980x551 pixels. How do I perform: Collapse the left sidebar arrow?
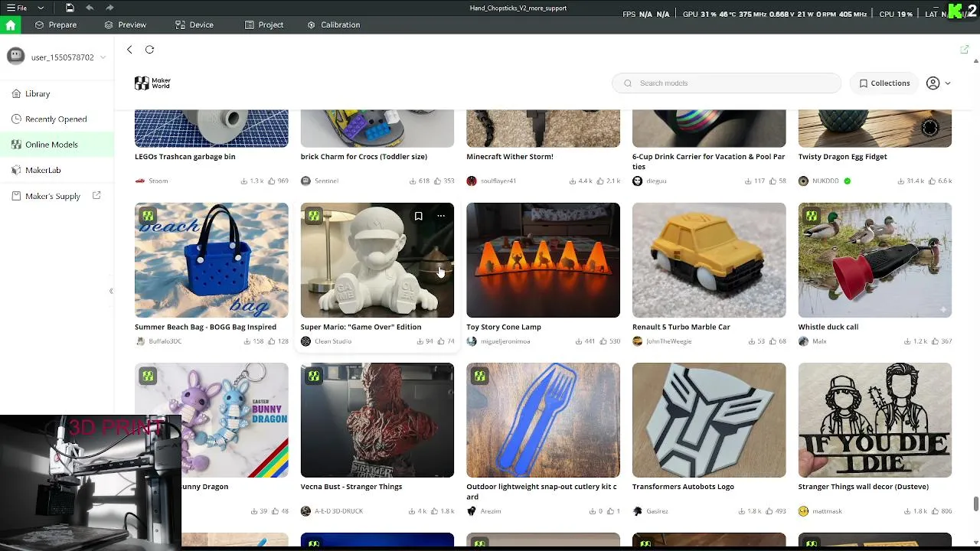(x=111, y=291)
